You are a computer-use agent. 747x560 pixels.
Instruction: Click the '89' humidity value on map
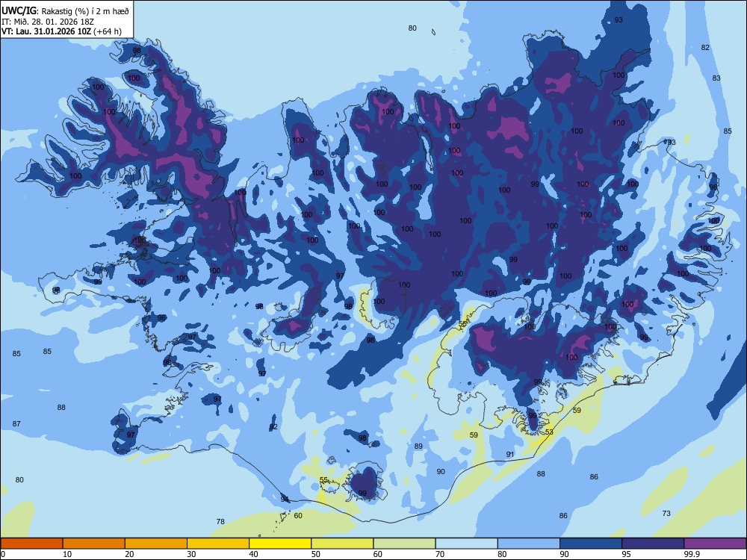coord(418,447)
